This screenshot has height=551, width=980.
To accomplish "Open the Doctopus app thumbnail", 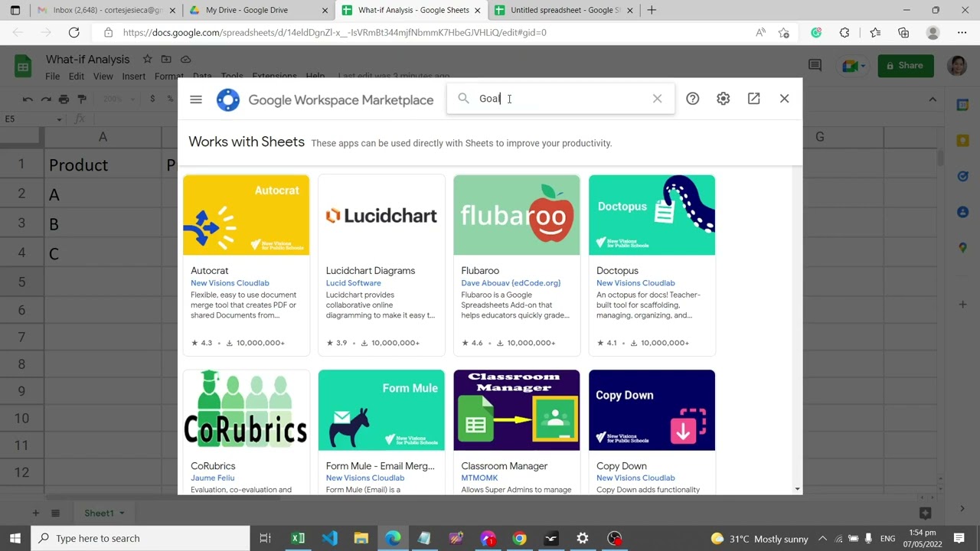I will tap(652, 215).
